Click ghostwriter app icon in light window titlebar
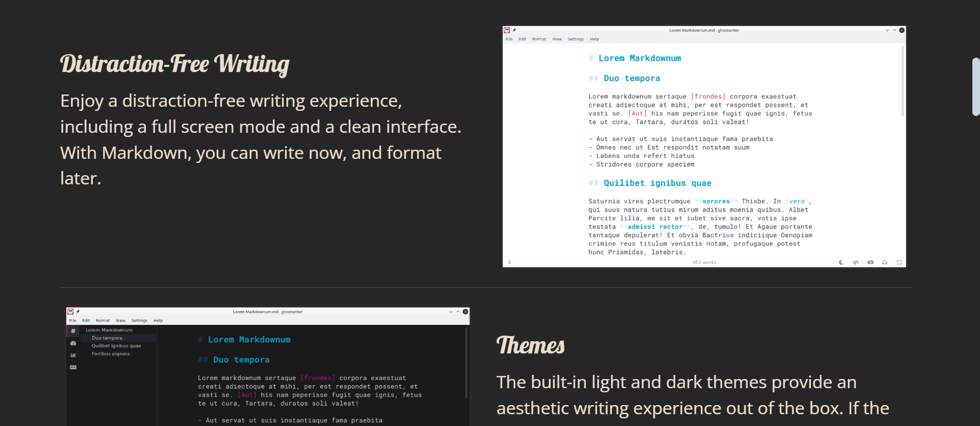Screen dimensions: 980x426 point(507,30)
